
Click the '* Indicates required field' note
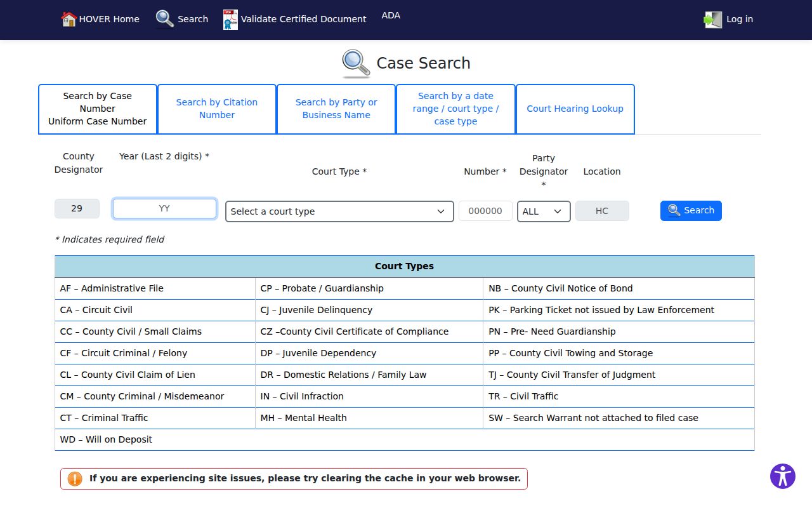[x=110, y=239]
